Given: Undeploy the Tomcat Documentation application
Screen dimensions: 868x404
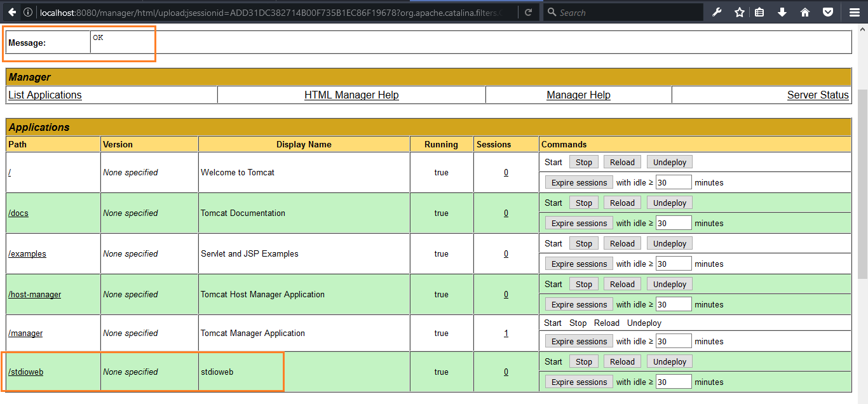Looking at the screenshot, I should click(x=670, y=203).
